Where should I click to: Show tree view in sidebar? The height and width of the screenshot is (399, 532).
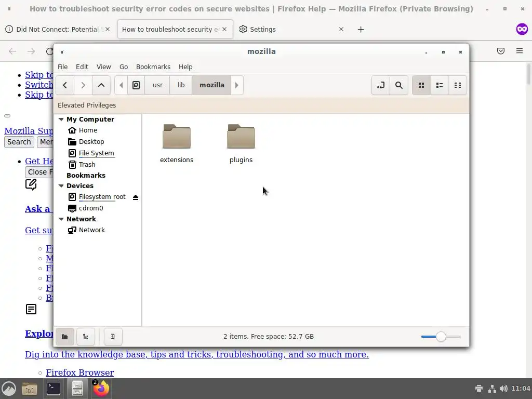(86, 337)
